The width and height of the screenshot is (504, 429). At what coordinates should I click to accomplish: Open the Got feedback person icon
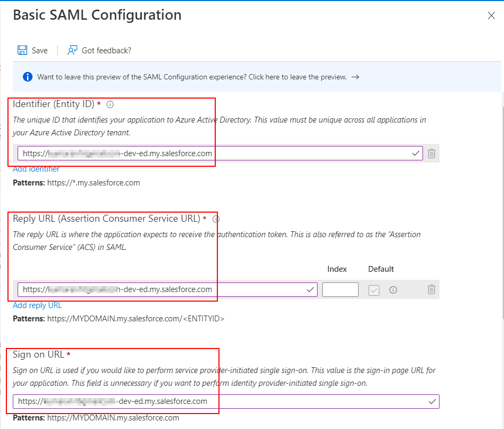tap(72, 50)
